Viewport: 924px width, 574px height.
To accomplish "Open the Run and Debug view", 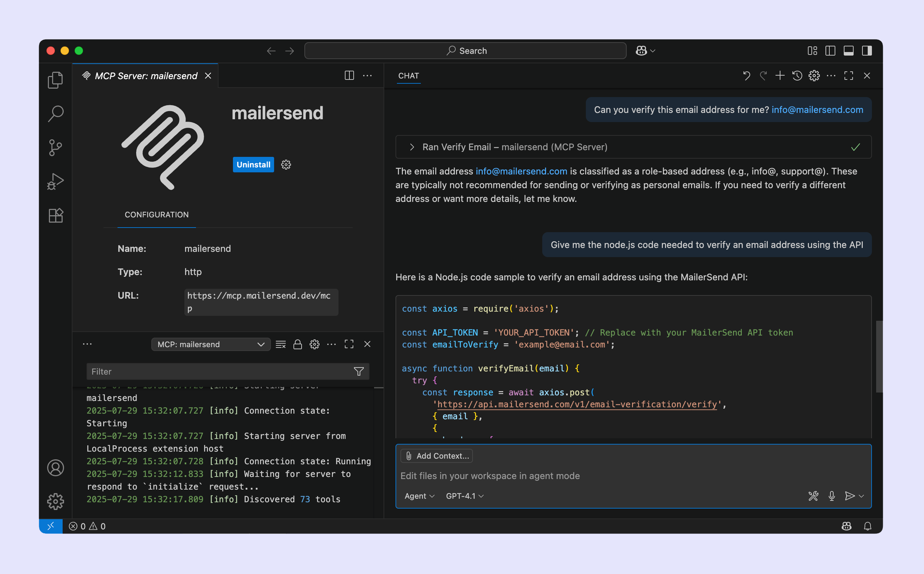I will [x=56, y=181].
